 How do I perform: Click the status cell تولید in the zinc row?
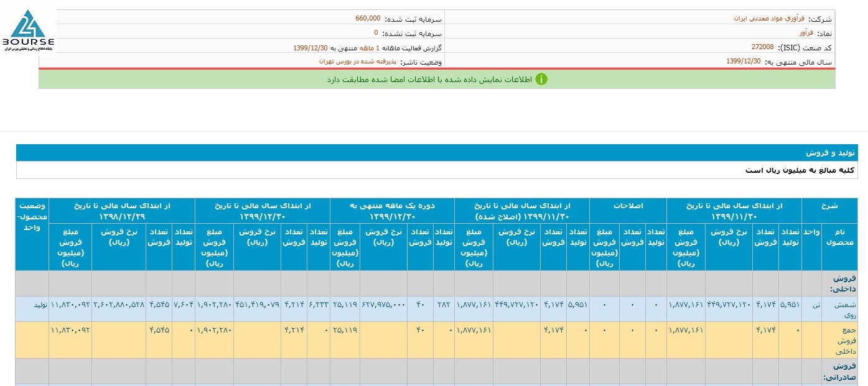tap(40, 305)
